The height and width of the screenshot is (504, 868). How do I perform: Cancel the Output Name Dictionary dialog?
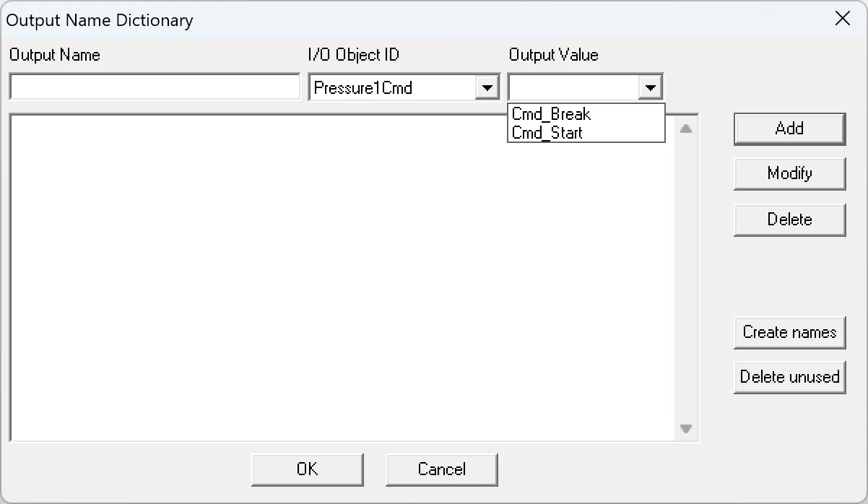[x=441, y=469]
